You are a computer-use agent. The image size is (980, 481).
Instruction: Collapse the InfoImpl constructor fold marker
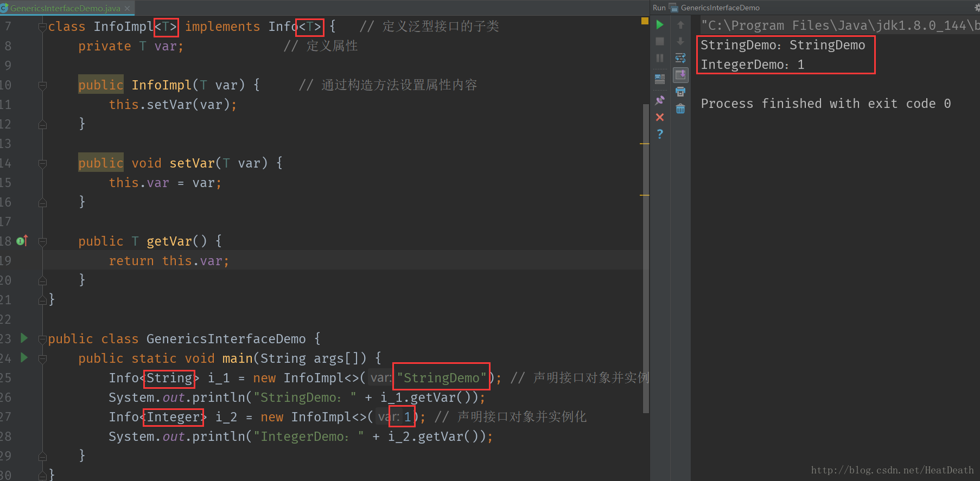(42, 85)
